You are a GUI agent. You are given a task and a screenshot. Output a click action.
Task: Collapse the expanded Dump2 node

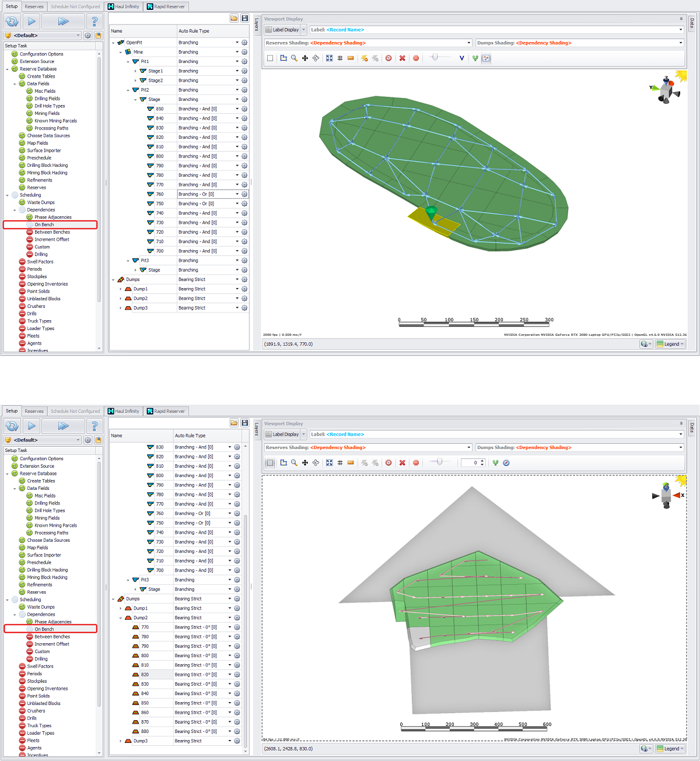coord(121,618)
